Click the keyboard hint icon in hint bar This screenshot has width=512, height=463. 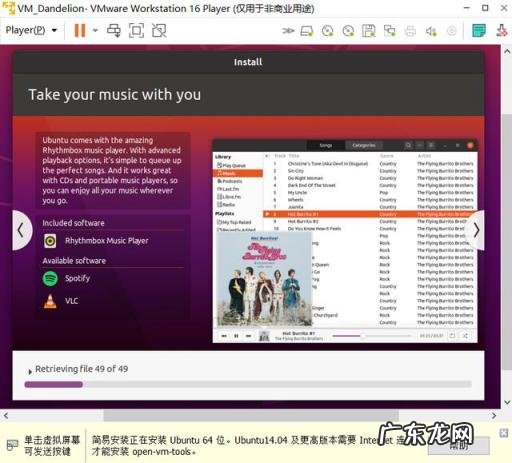[12, 446]
